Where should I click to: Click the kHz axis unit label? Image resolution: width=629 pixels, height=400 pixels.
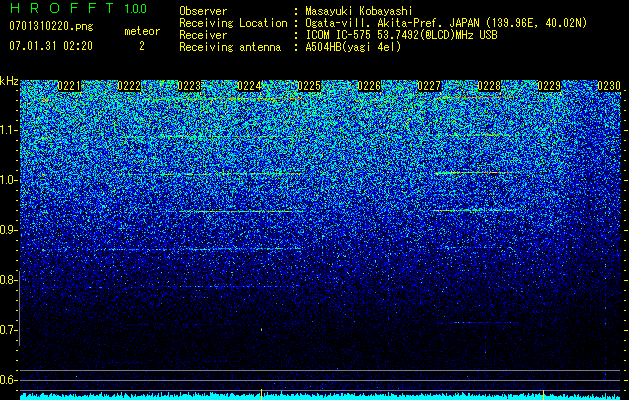9,81
